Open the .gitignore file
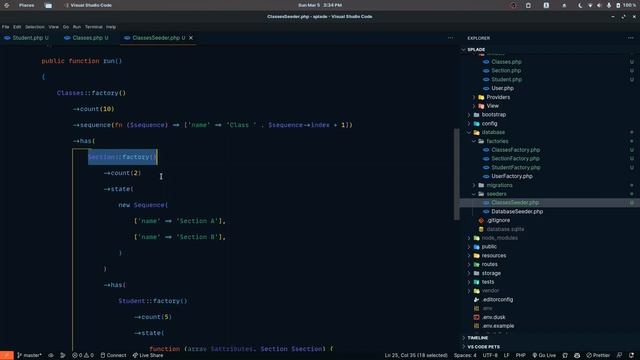The width and height of the screenshot is (640, 360). [498, 220]
